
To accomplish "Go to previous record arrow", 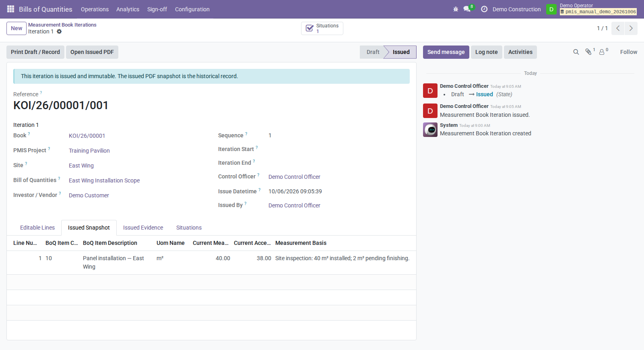I will pos(618,28).
